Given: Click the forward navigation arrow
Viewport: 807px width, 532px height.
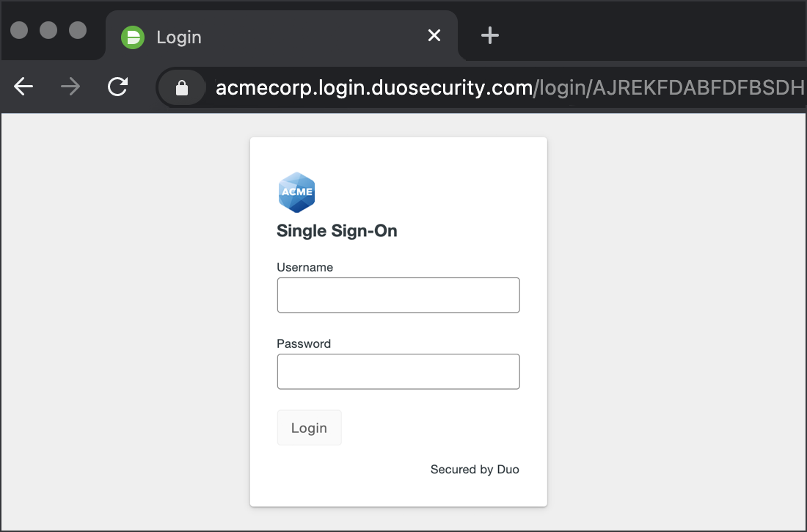Looking at the screenshot, I should pyautogui.click(x=70, y=87).
